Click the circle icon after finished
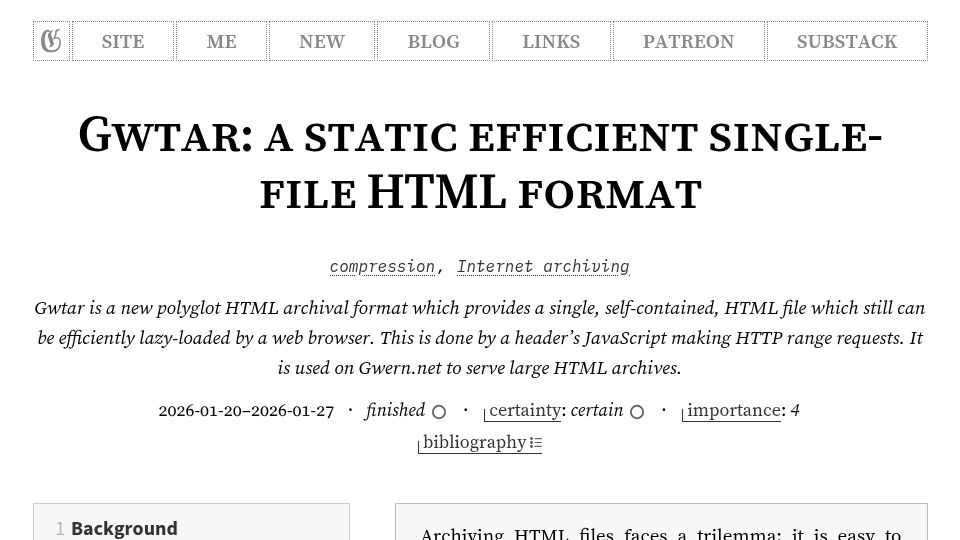Screen dimensions: 960x540 [438, 412]
